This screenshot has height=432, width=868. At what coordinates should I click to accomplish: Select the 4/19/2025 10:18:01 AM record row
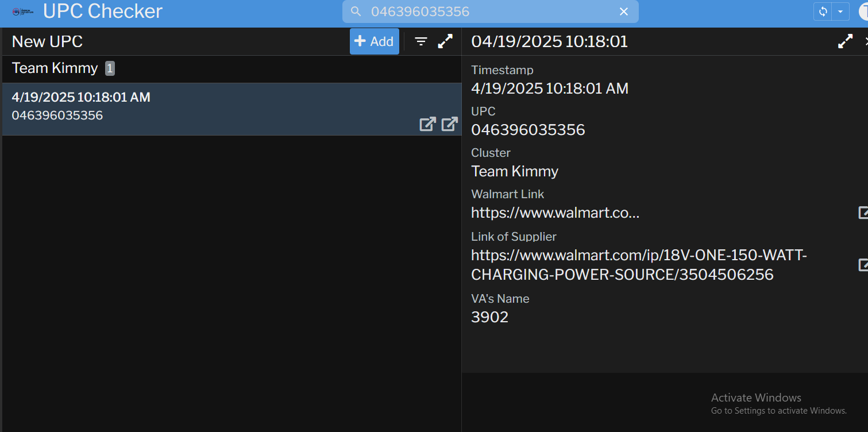(172, 107)
